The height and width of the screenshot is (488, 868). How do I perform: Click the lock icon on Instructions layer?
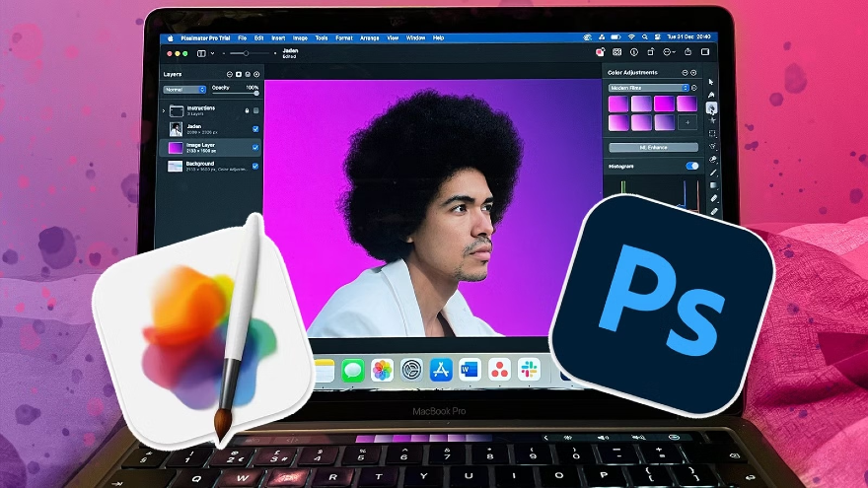[x=247, y=110]
